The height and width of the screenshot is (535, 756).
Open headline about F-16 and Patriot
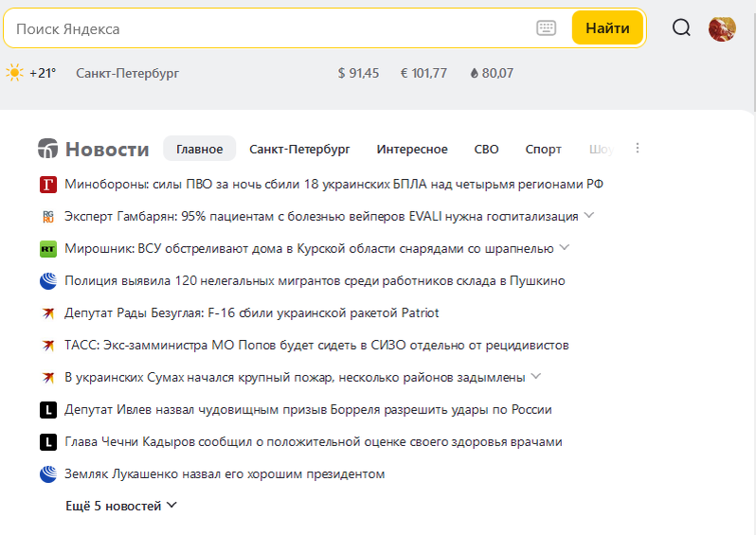coord(252,313)
